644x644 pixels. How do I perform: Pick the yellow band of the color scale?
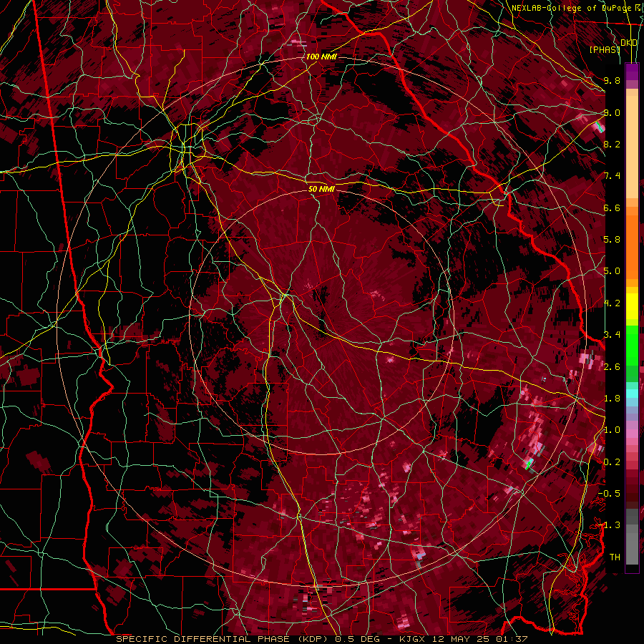pos(632,306)
